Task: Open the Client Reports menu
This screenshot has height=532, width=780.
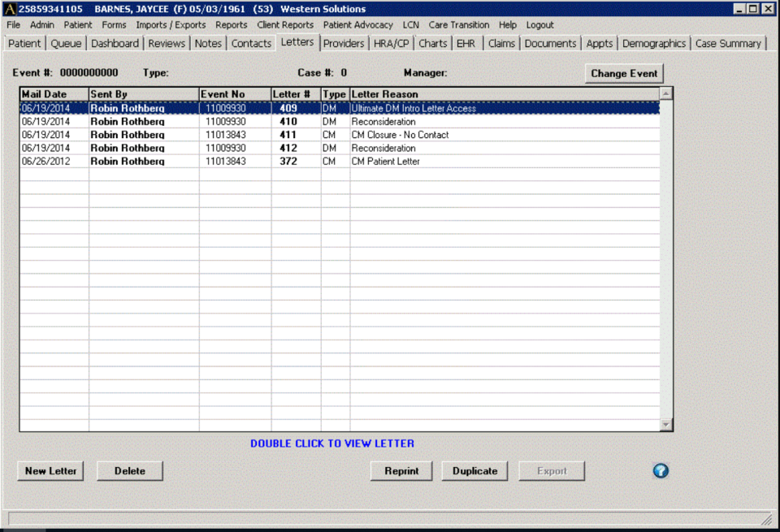Action: click(285, 24)
